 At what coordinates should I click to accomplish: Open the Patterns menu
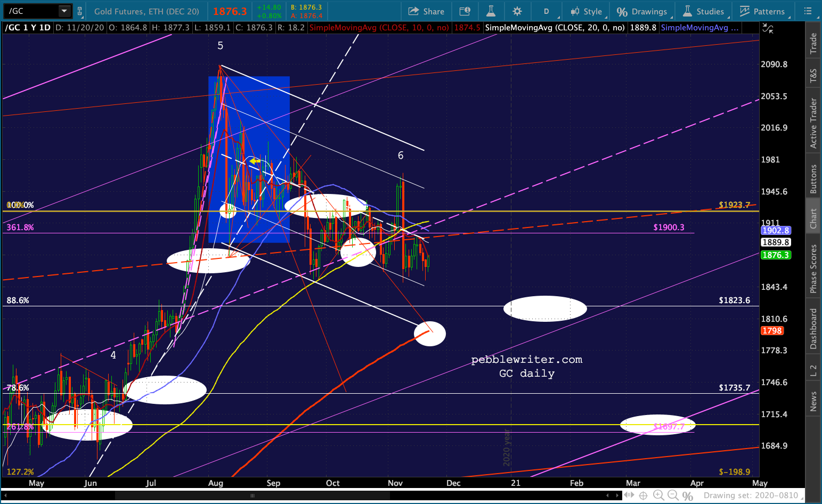[762, 11]
